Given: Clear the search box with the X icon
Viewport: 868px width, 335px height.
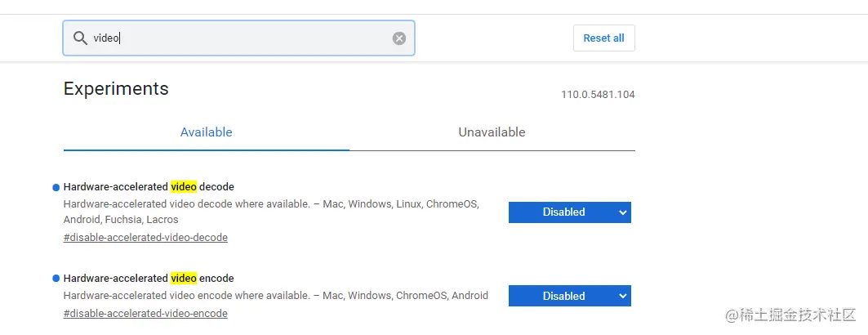Looking at the screenshot, I should [x=399, y=38].
